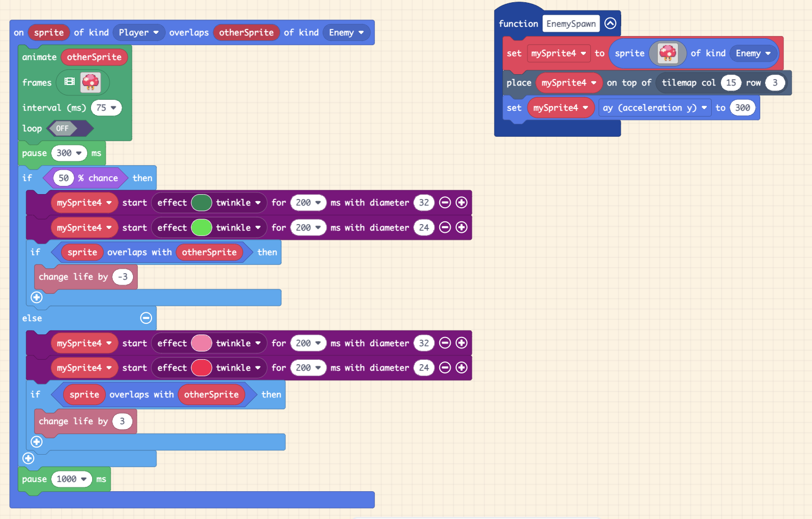812x519 pixels.
Task: Open twinkle effect dropdown on red row
Action: (x=238, y=367)
